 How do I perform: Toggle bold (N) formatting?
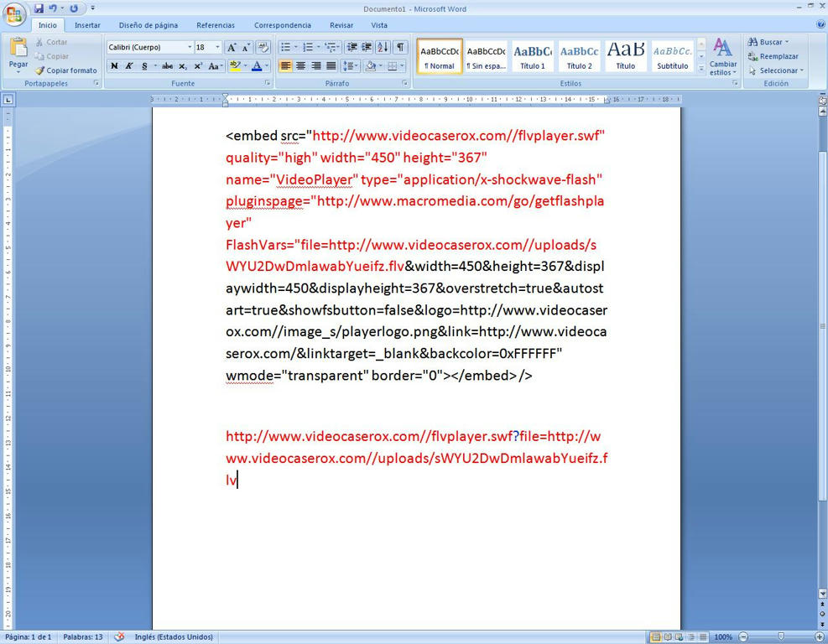[114, 66]
